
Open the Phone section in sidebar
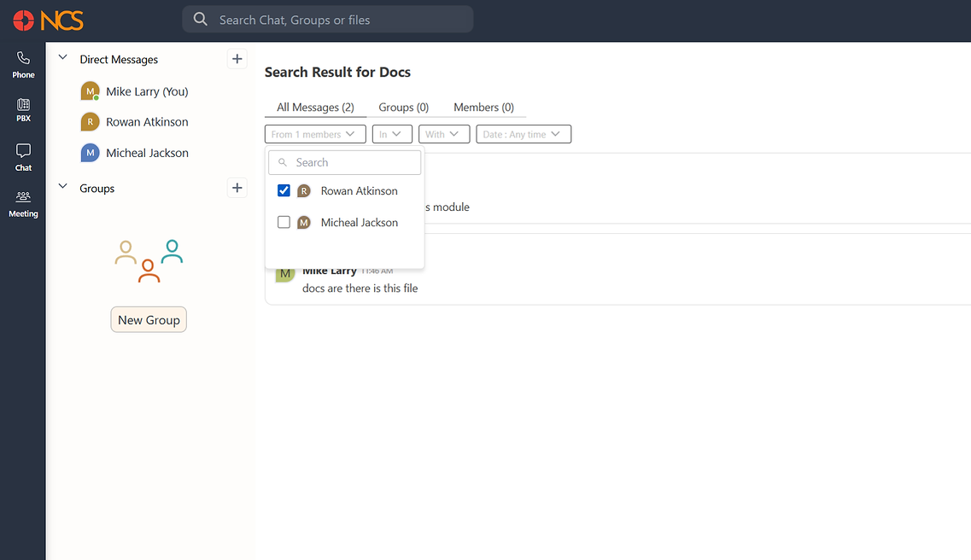tap(23, 65)
